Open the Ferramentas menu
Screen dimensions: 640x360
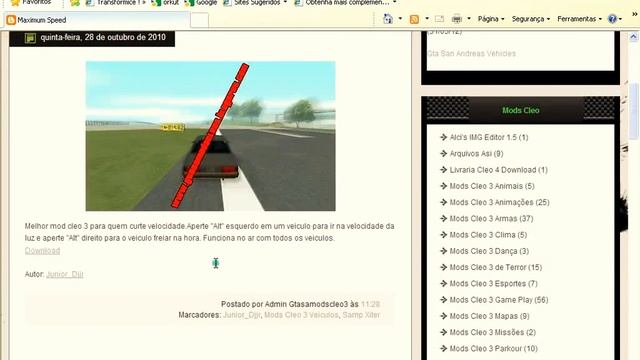[x=580, y=19]
